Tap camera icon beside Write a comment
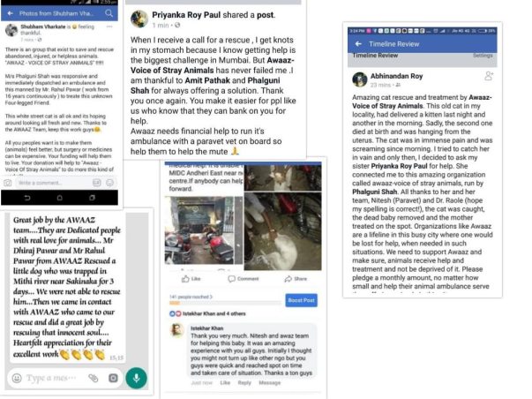The width and height of the screenshot is (532, 399). [8, 183]
